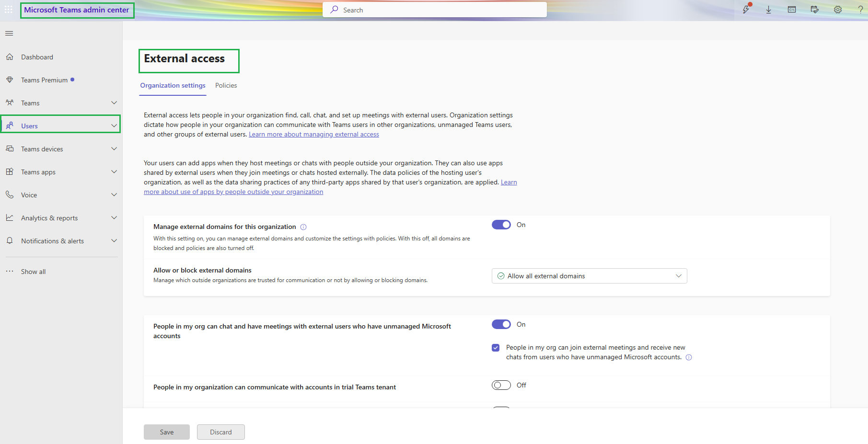The height and width of the screenshot is (444, 868).
Task: Click into the Search field
Action: click(435, 10)
